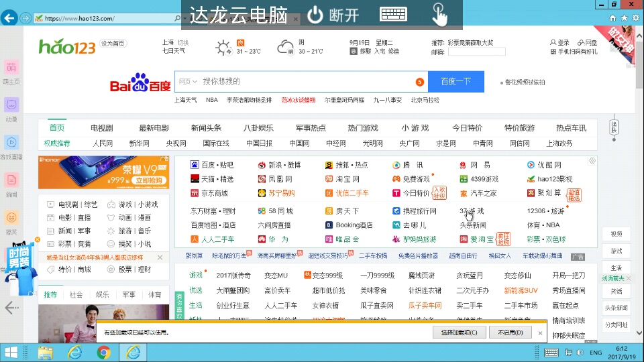Click the browser forward arrow button
This screenshot has height=362, width=644.
click(25, 19)
